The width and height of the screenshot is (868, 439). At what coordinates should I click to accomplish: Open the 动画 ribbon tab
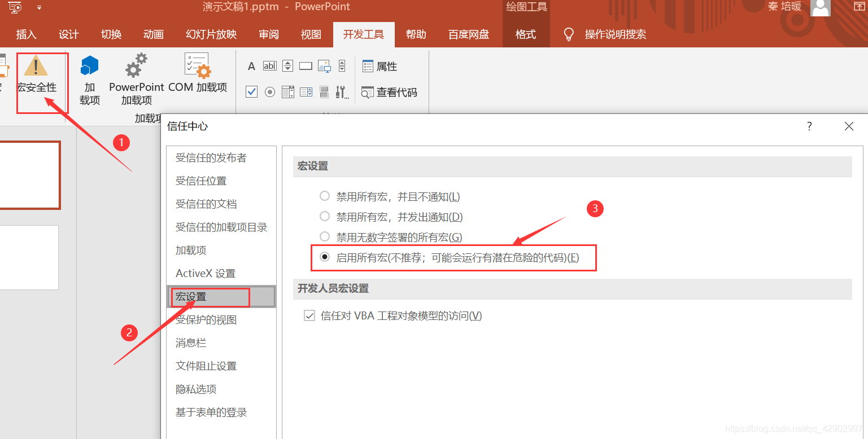tap(154, 34)
